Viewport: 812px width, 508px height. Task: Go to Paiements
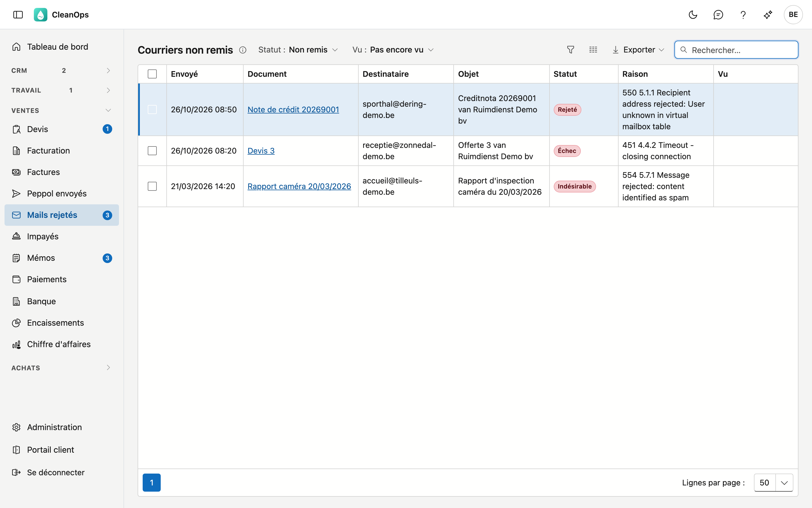click(x=62, y=279)
